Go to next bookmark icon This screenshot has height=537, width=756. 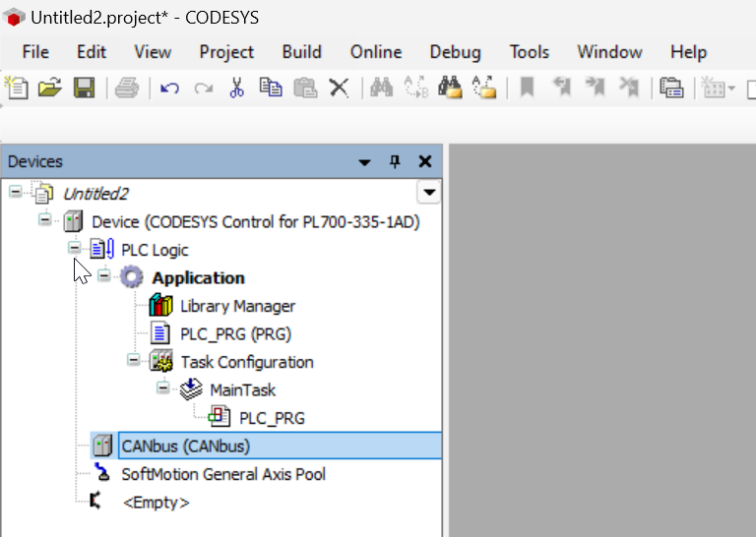pos(596,89)
